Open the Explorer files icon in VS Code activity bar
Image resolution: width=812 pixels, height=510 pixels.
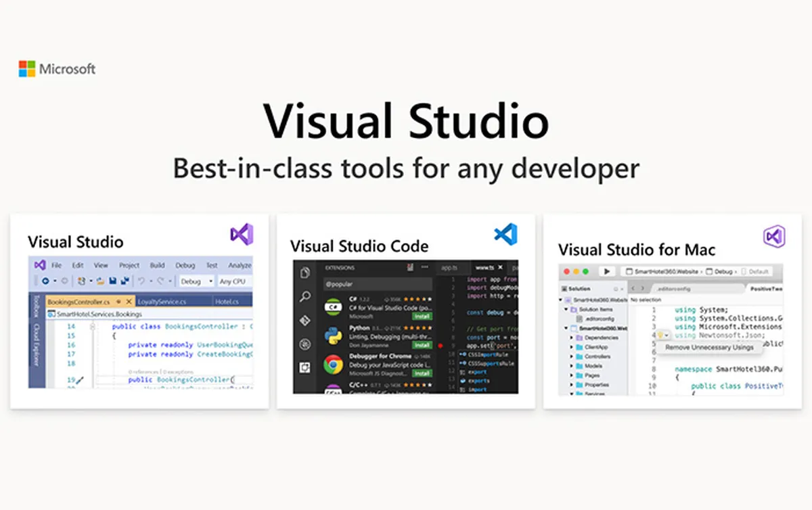pyautogui.click(x=305, y=273)
